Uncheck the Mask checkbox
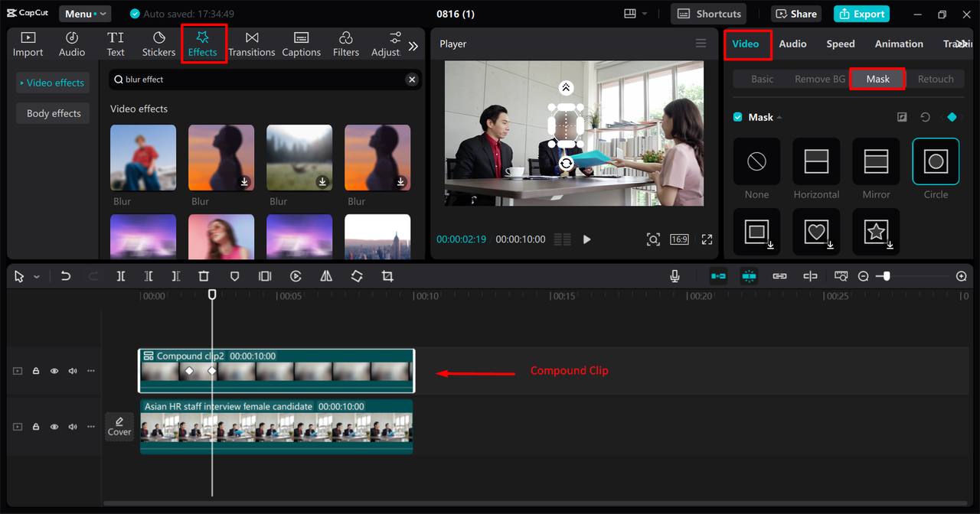The width and height of the screenshot is (980, 514). click(x=738, y=117)
